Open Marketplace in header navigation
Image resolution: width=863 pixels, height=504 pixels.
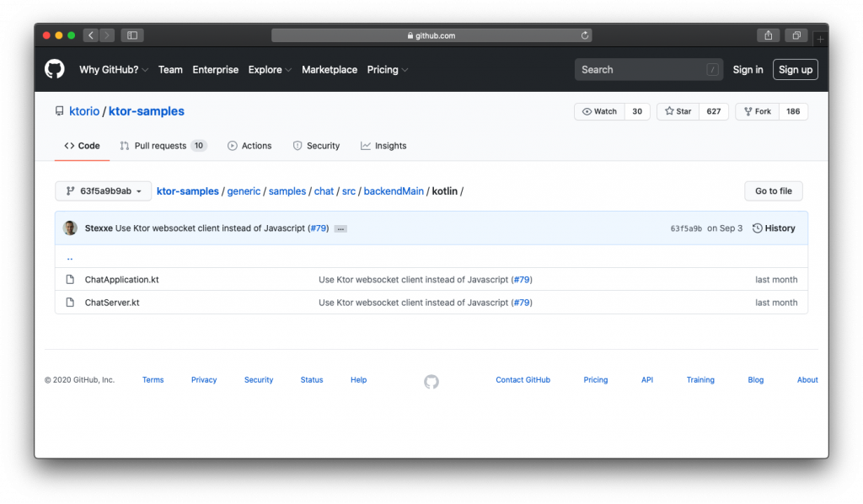(x=330, y=70)
